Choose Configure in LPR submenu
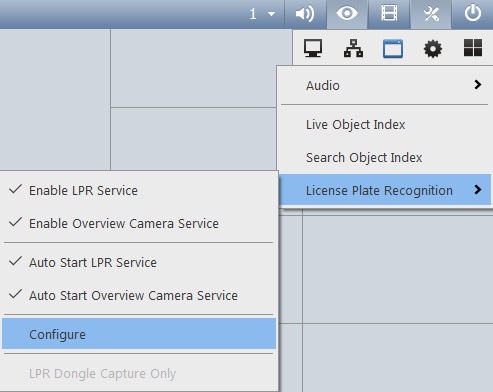The image size is (493, 392). tap(139, 334)
